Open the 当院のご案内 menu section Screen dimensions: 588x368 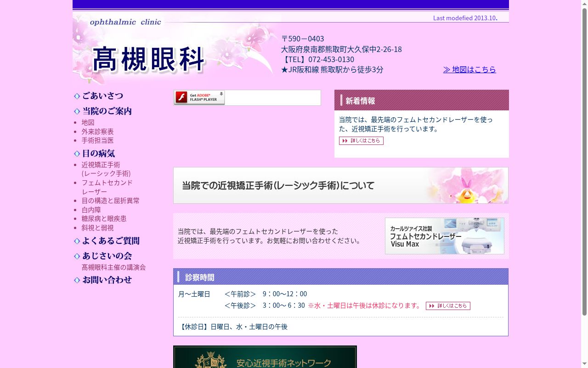click(103, 111)
